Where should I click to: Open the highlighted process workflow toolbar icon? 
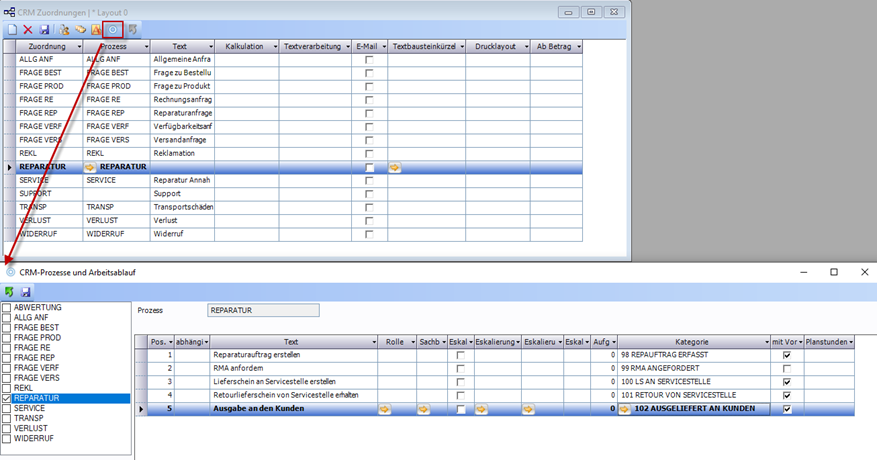pos(113,30)
